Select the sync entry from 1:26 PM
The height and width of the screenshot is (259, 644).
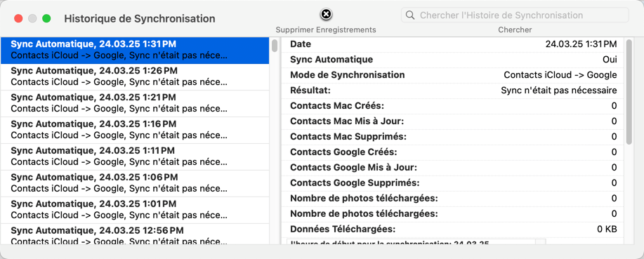[135, 77]
